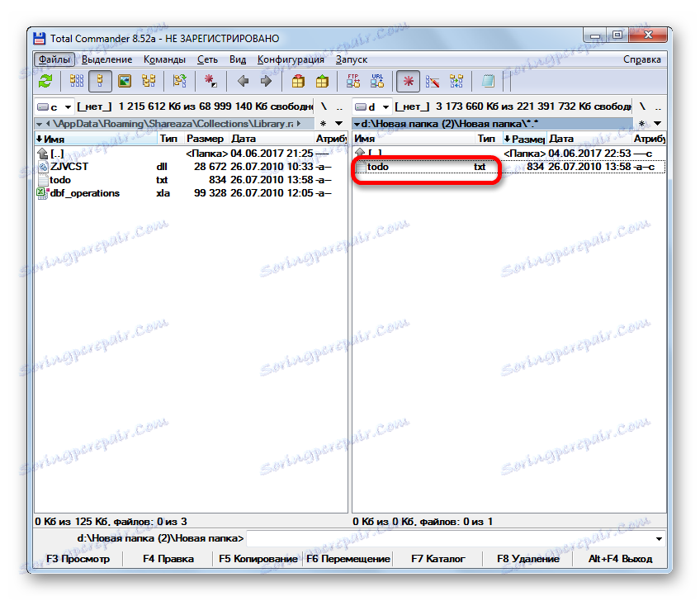This screenshot has width=700, height=601.
Task: Open Synchronize directories icon
Action: (x=456, y=81)
